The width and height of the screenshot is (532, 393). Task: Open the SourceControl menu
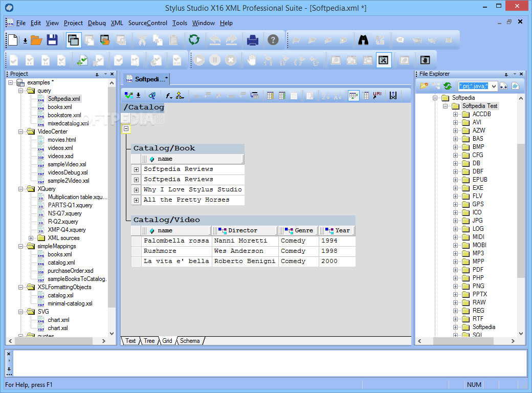(x=148, y=23)
